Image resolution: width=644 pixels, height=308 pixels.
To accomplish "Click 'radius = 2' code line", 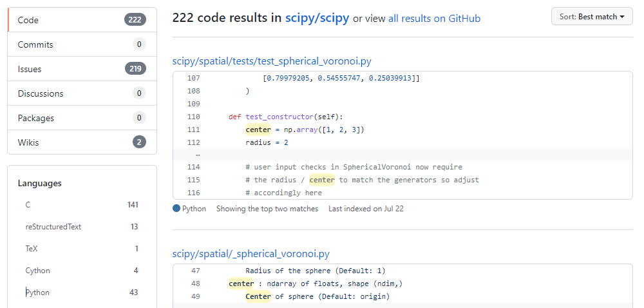I will coord(267,142).
